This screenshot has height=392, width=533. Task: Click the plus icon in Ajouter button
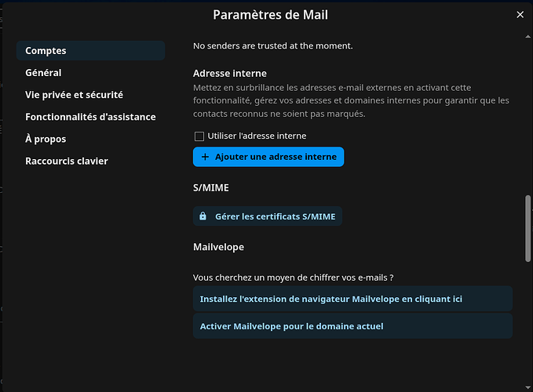point(205,157)
